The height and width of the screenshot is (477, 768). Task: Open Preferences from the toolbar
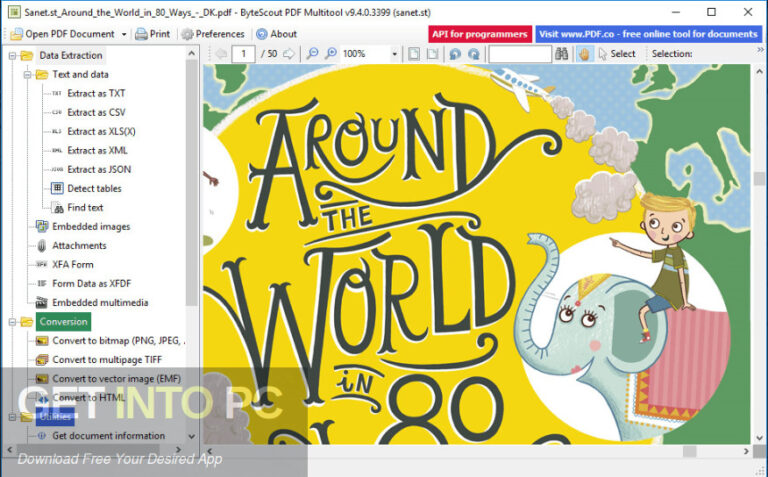213,34
